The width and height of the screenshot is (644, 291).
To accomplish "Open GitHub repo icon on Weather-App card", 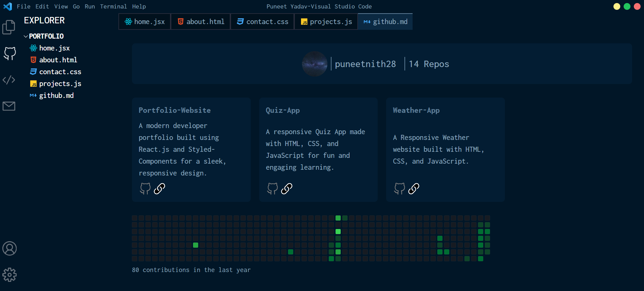I will point(400,188).
